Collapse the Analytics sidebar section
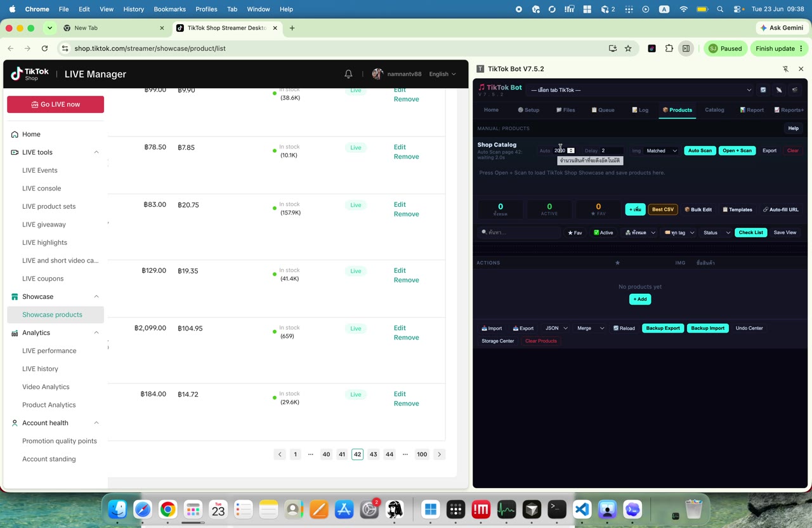 click(96, 333)
